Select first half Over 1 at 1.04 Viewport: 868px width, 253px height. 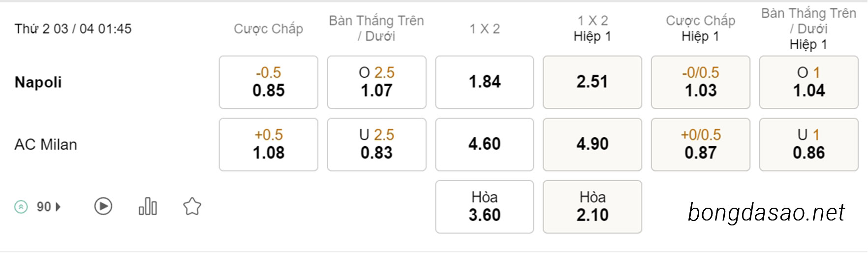809,82
